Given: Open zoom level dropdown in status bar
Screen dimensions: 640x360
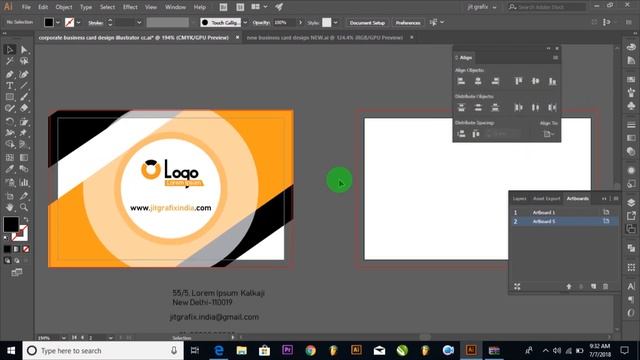Looking at the screenshot, I should [x=64, y=338].
